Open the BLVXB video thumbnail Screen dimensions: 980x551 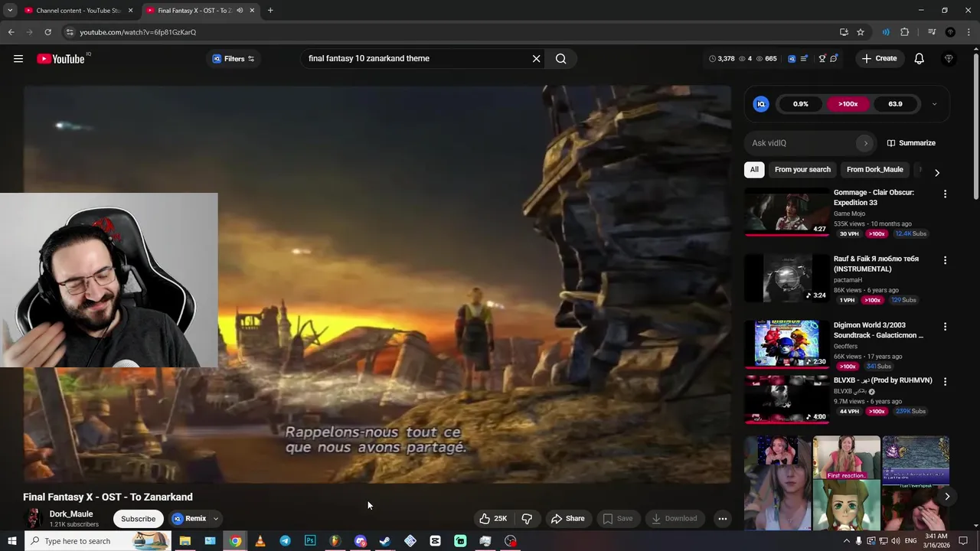click(x=787, y=399)
